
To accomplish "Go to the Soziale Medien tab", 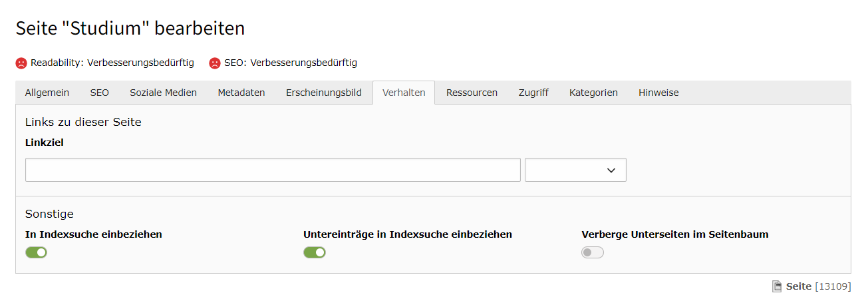I will (x=164, y=93).
